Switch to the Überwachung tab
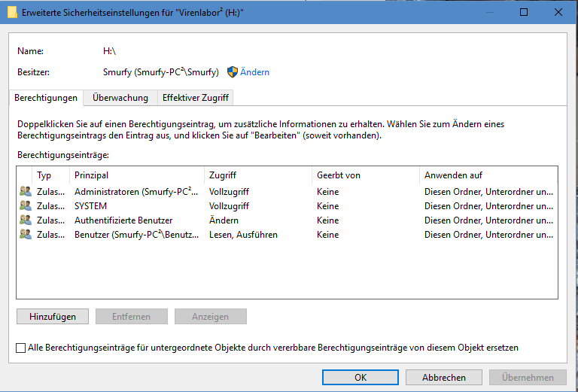578x392 pixels. point(120,98)
